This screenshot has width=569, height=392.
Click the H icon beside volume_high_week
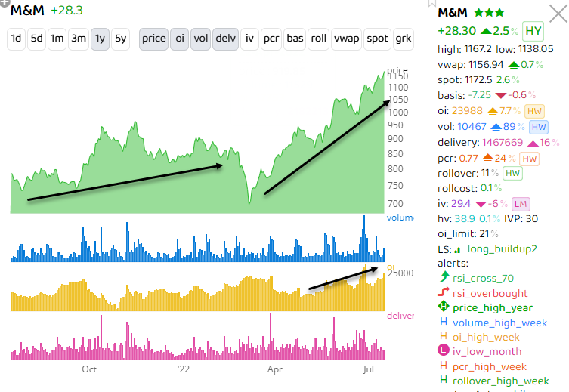tap(444, 321)
